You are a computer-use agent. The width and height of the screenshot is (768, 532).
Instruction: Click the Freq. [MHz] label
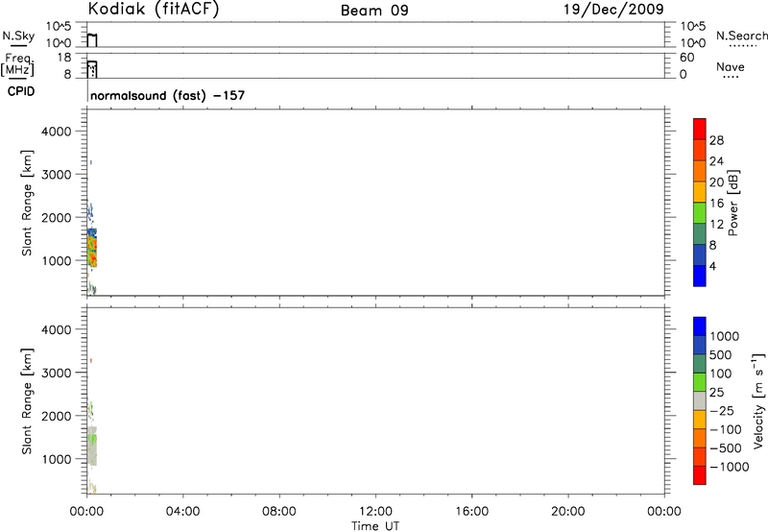tap(17, 65)
